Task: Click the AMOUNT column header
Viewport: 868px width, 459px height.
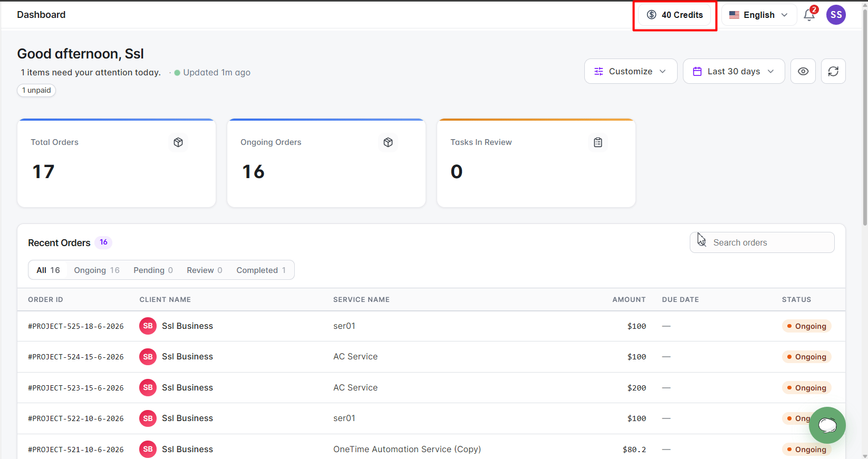Action: coord(629,299)
